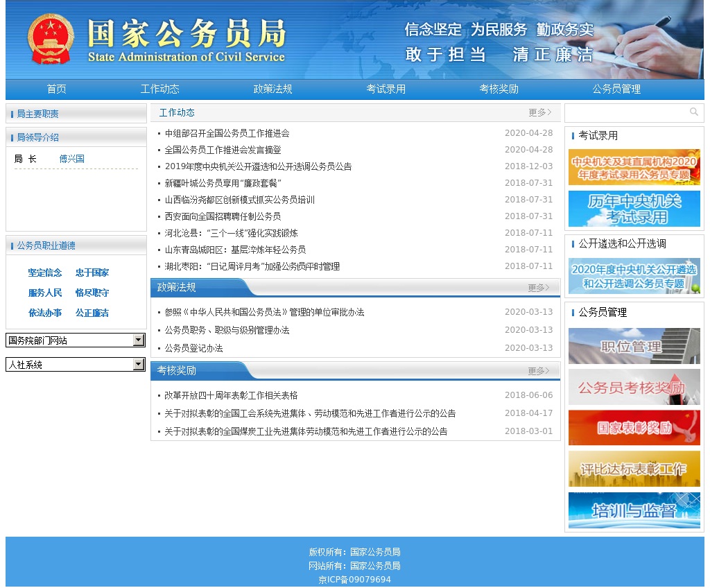Select 考试录用 in navigation bar
Image resolution: width=710 pixels, height=588 pixels.
386,89
